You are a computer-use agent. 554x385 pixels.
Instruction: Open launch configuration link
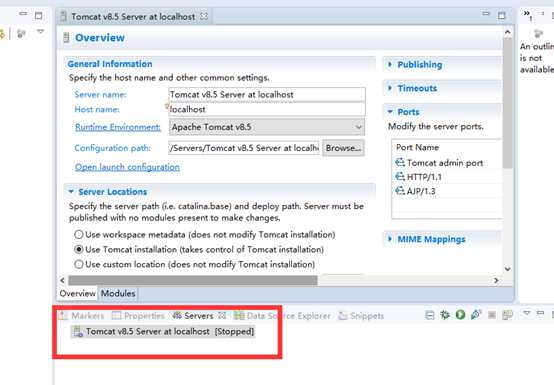tap(127, 167)
